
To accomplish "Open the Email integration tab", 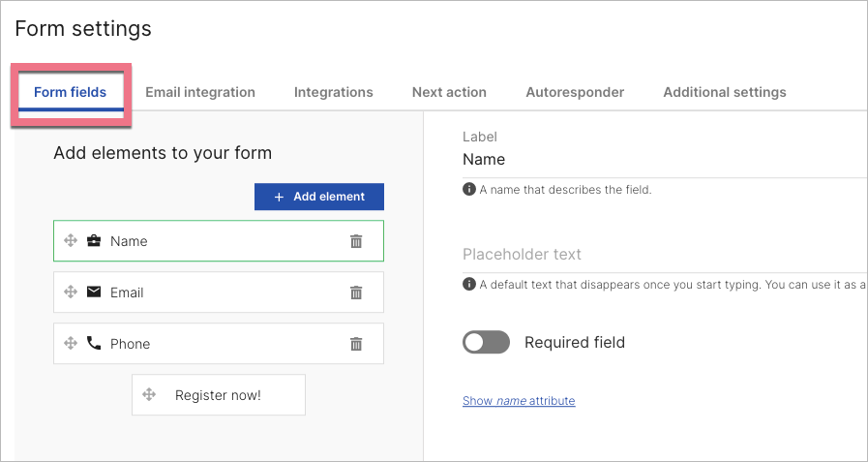I will [x=200, y=92].
